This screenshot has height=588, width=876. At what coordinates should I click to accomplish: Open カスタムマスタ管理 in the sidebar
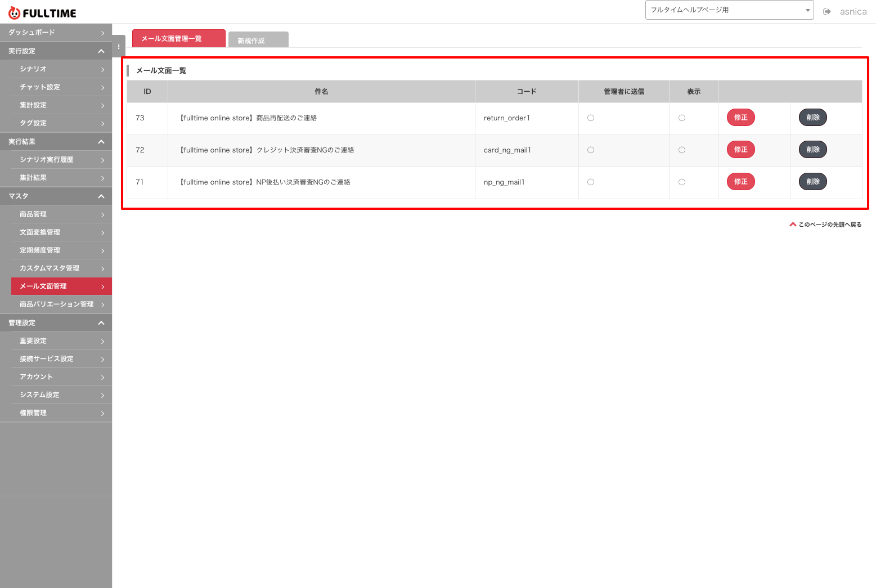(x=61, y=268)
